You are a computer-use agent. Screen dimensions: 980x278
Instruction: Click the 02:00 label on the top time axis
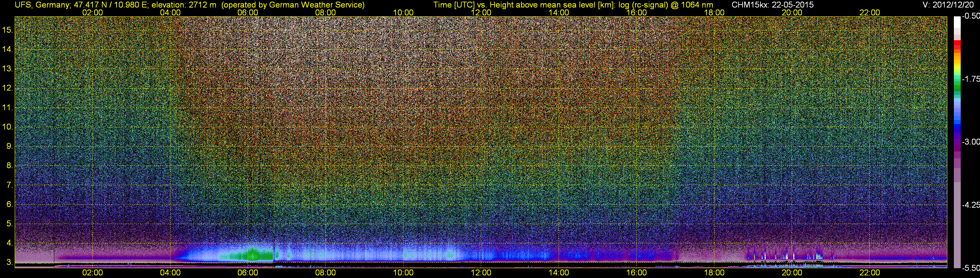92,12
